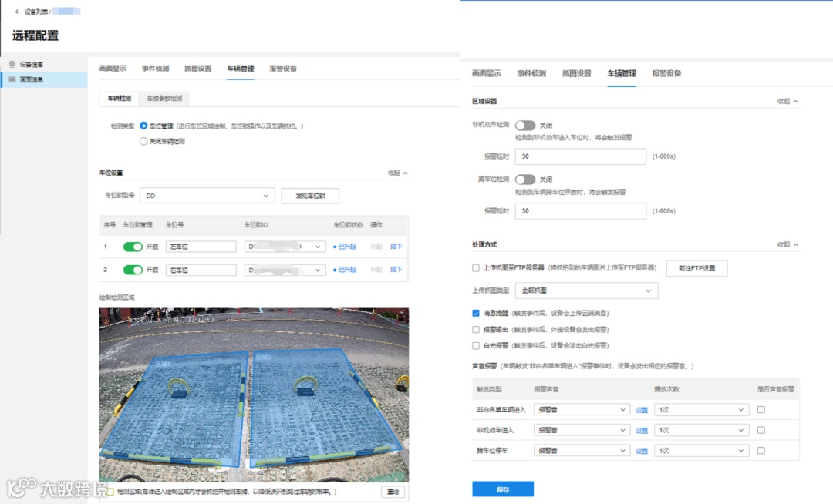Viewport: 833px width, 504px height.
Task: Open play count dropdown for 非机动车进入
Action: point(702,430)
